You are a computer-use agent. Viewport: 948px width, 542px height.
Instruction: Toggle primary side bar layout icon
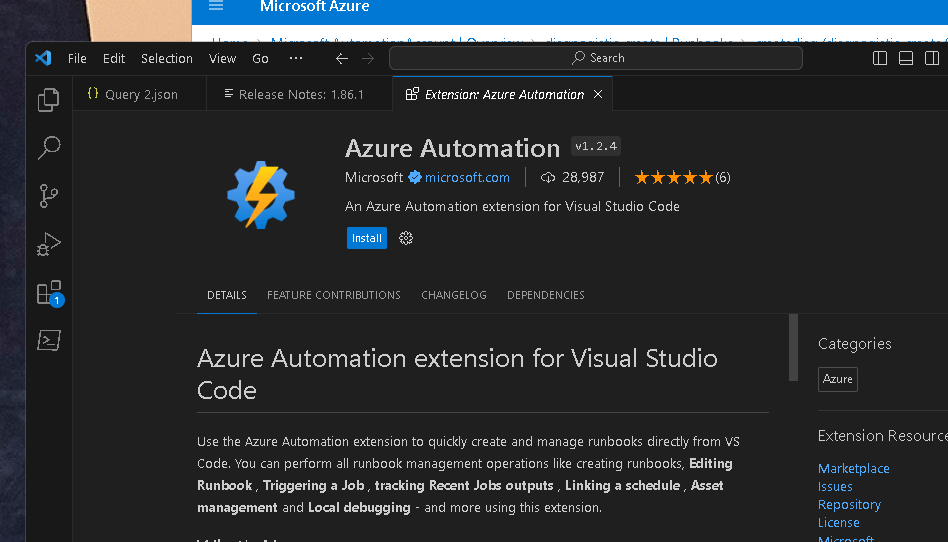880,58
